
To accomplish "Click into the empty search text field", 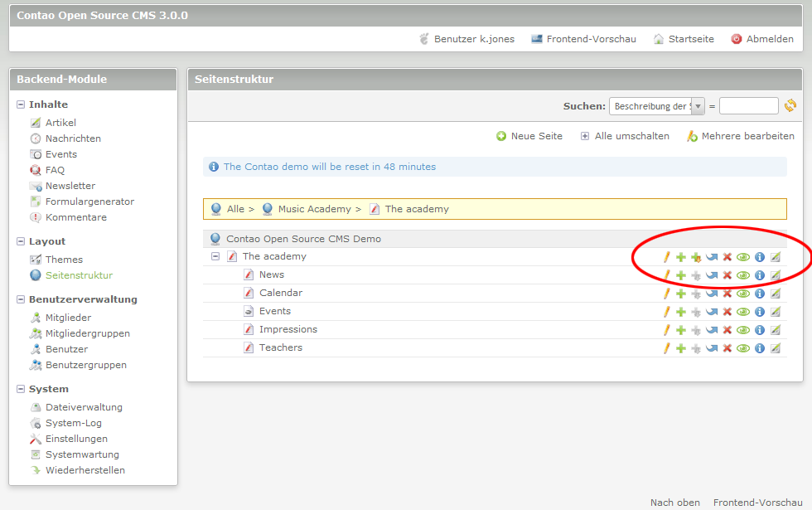I will tap(749, 106).
